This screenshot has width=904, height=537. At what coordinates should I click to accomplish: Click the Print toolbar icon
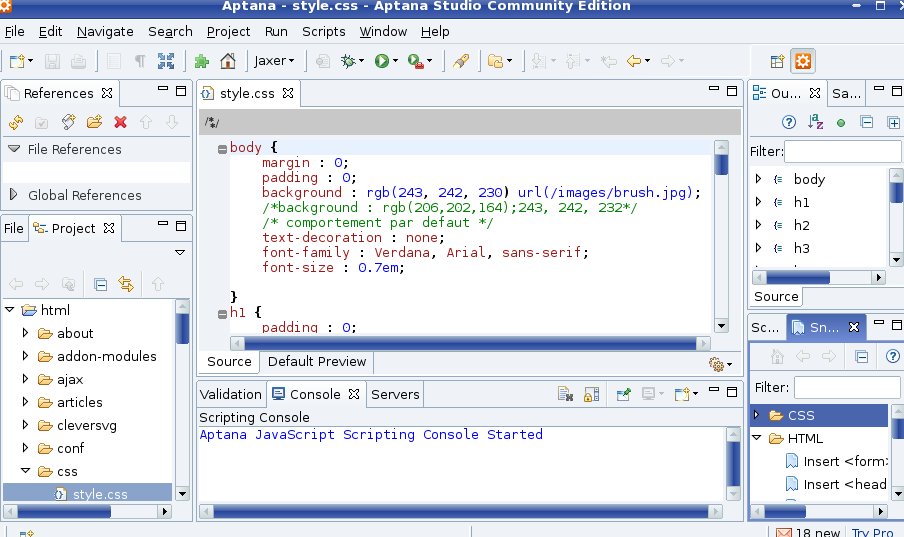point(78,61)
